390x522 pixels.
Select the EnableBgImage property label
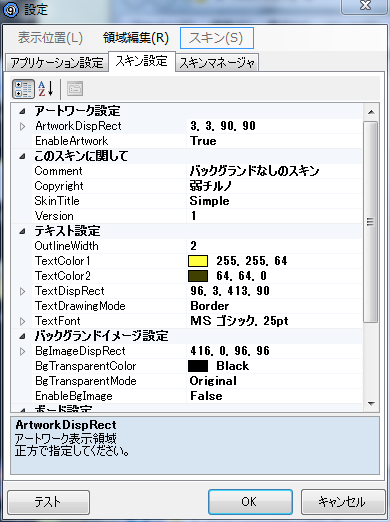pyautogui.click(x=74, y=396)
